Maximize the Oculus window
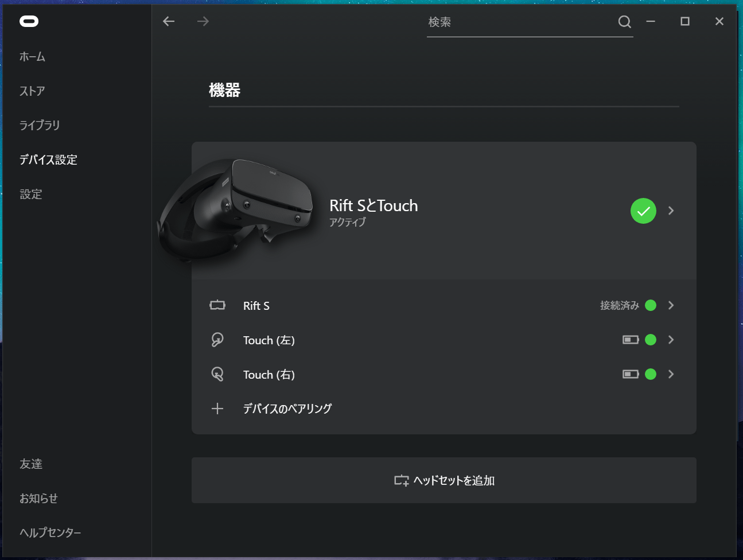Screen dimensions: 743x560 click(x=685, y=21)
